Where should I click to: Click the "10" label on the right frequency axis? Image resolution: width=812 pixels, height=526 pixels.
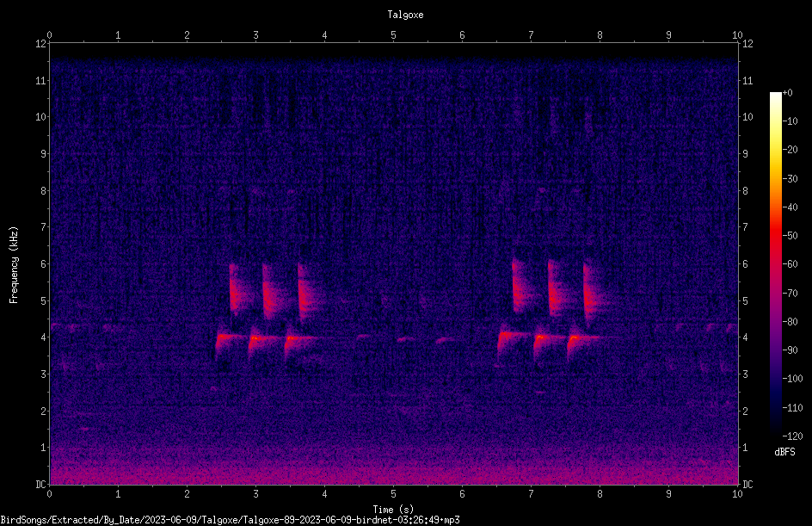[747, 117]
